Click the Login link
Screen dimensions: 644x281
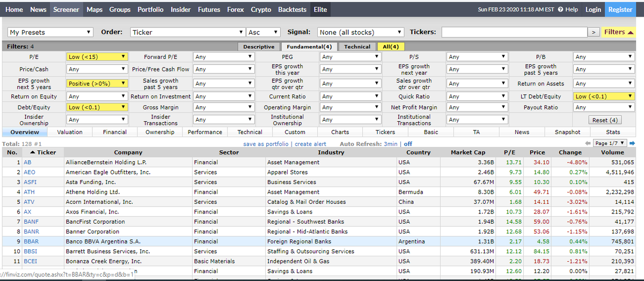[x=593, y=10]
